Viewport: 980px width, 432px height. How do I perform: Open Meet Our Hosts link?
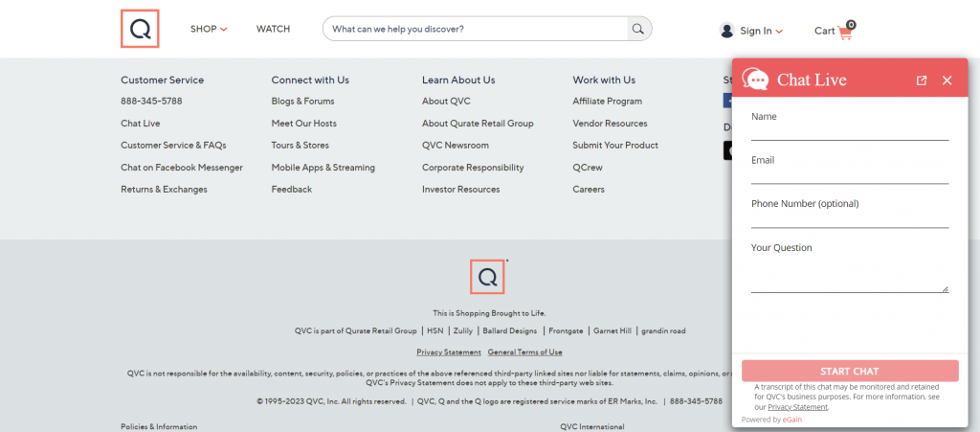(x=303, y=124)
